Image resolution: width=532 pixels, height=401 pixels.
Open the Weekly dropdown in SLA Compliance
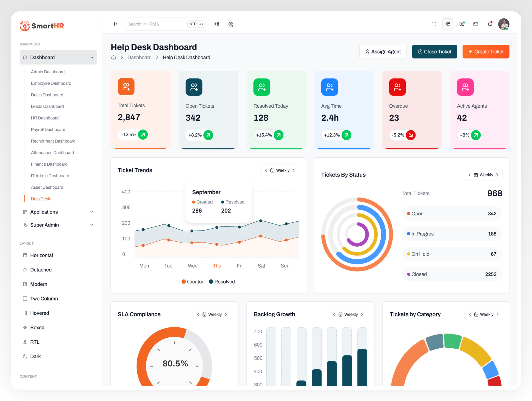coord(212,315)
